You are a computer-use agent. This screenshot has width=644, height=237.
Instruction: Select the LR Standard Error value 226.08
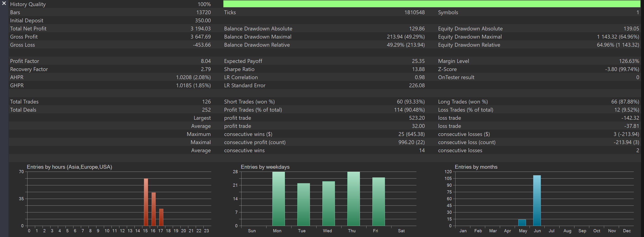417,85
